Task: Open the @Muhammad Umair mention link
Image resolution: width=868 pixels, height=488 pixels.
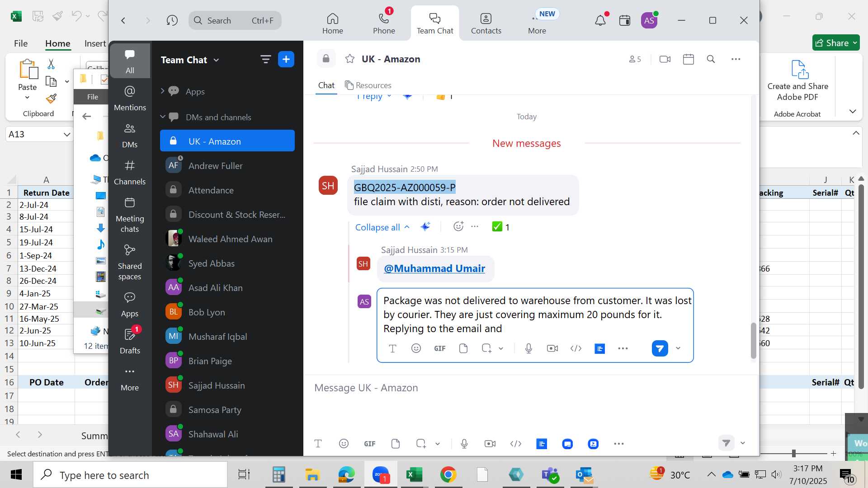Action: [434, 268]
